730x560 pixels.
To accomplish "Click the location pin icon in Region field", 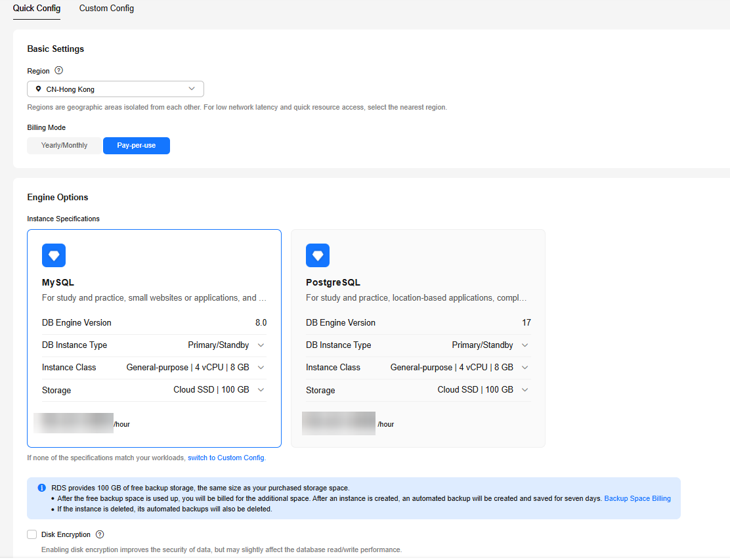I will click(38, 89).
